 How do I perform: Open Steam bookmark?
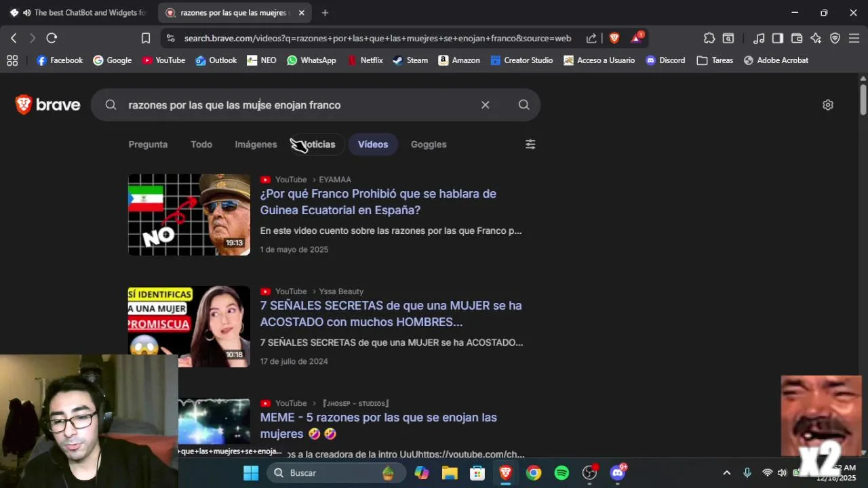[x=410, y=60]
